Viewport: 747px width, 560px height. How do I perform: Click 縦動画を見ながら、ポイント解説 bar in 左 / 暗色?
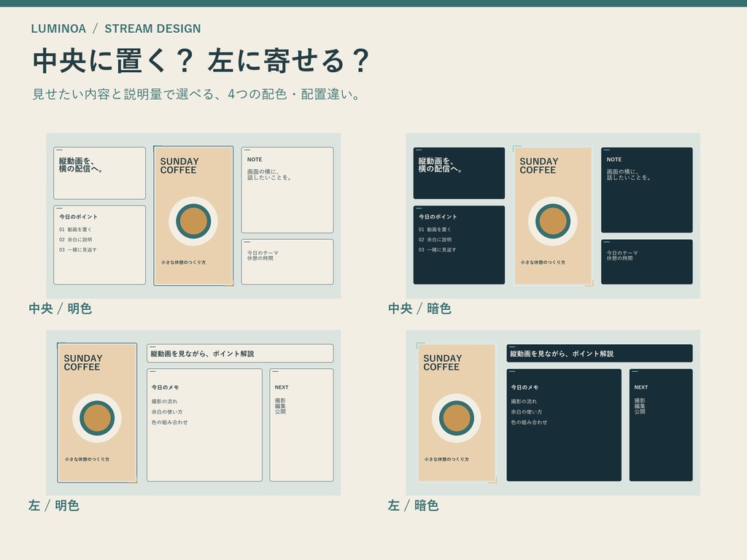(x=600, y=354)
